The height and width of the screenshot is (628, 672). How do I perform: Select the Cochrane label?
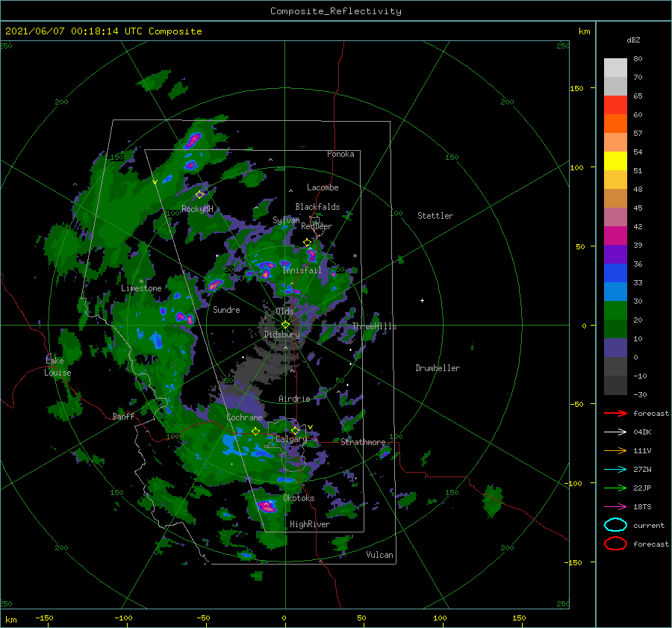244,417
